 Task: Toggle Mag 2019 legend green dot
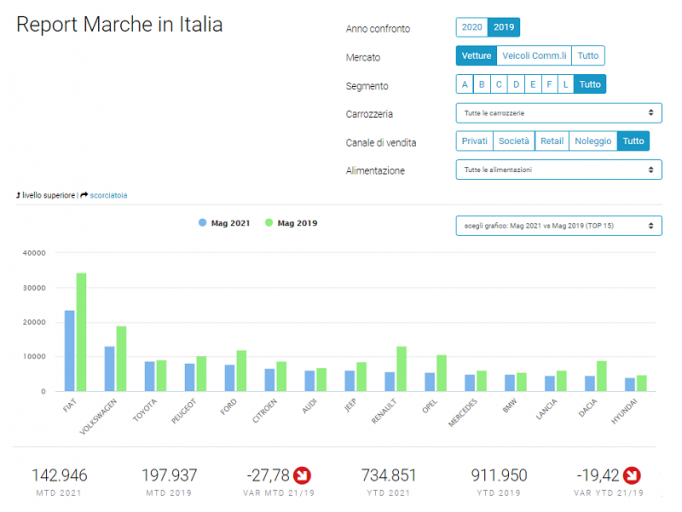click(x=269, y=223)
